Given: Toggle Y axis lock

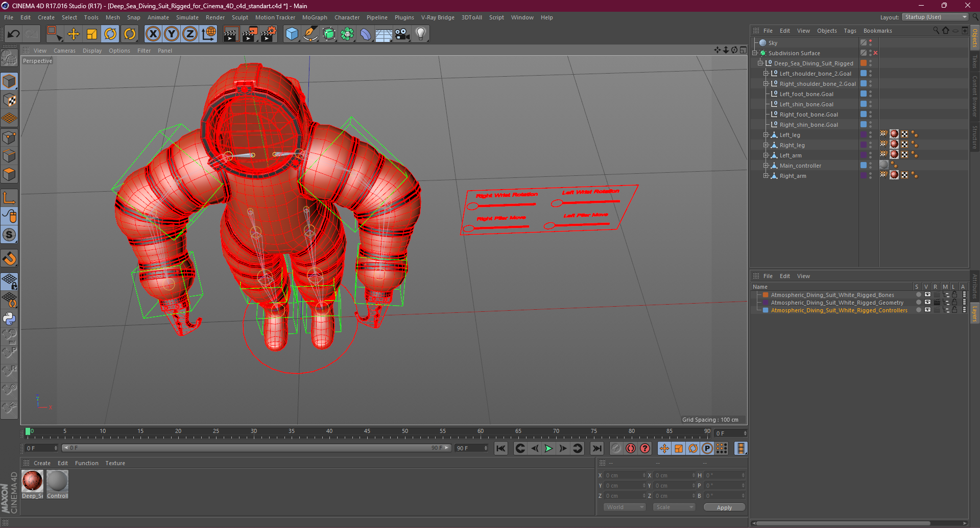Looking at the screenshot, I should pos(172,34).
